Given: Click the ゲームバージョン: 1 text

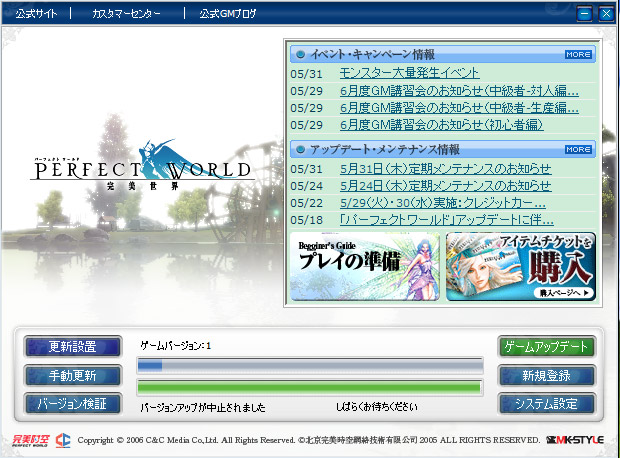Looking at the screenshot, I should coord(176,346).
